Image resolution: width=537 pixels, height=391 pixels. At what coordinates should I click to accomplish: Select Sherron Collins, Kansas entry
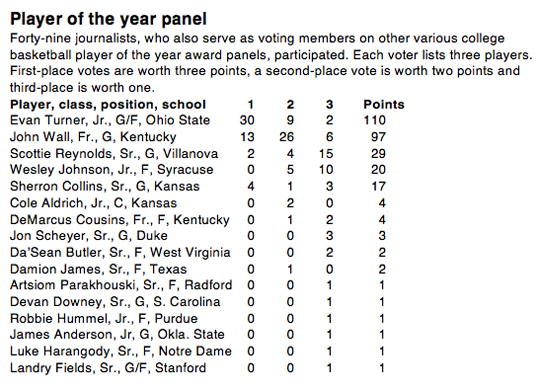click(105, 186)
